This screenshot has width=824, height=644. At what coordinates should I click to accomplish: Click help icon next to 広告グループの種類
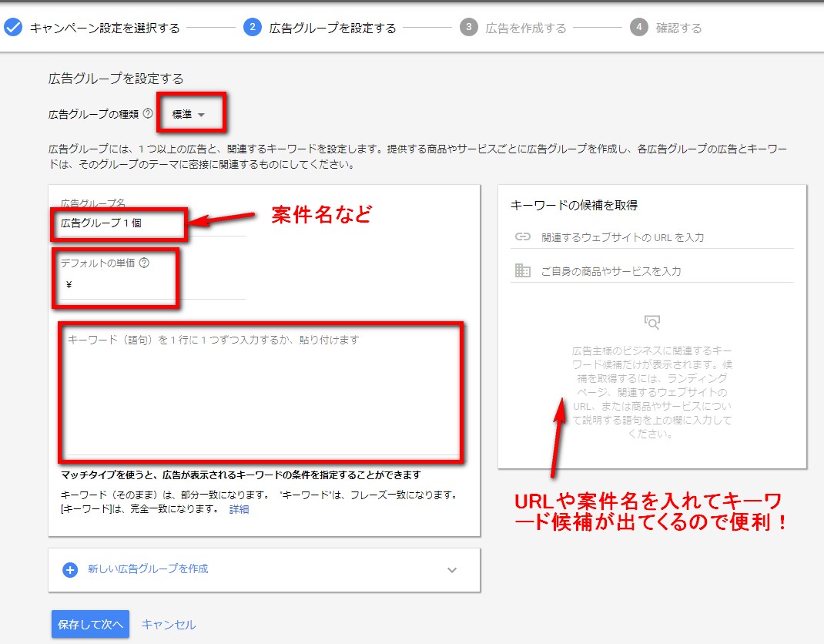[x=148, y=114]
